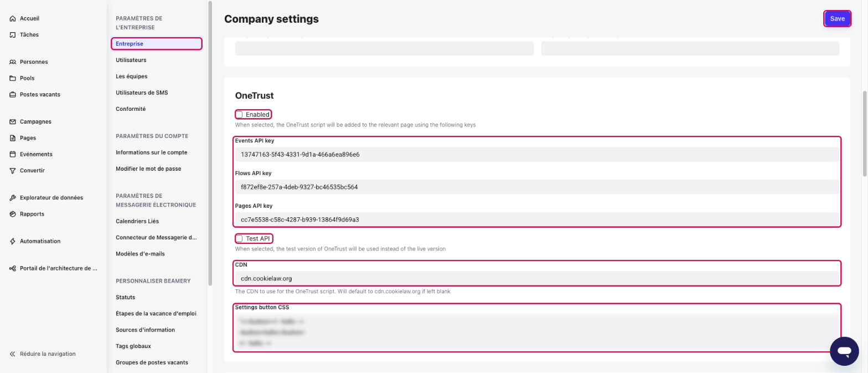868x373 pixels.
Task: Click the Company settings title
Action: pyautogui.click(x=271, y=19)
